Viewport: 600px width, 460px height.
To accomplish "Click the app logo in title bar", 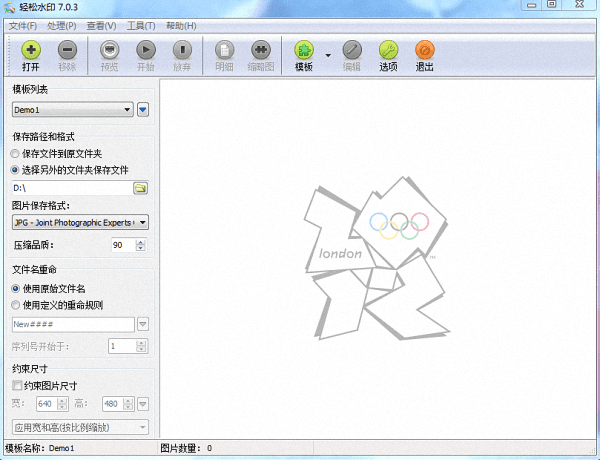I will click(x=9, y=7).
